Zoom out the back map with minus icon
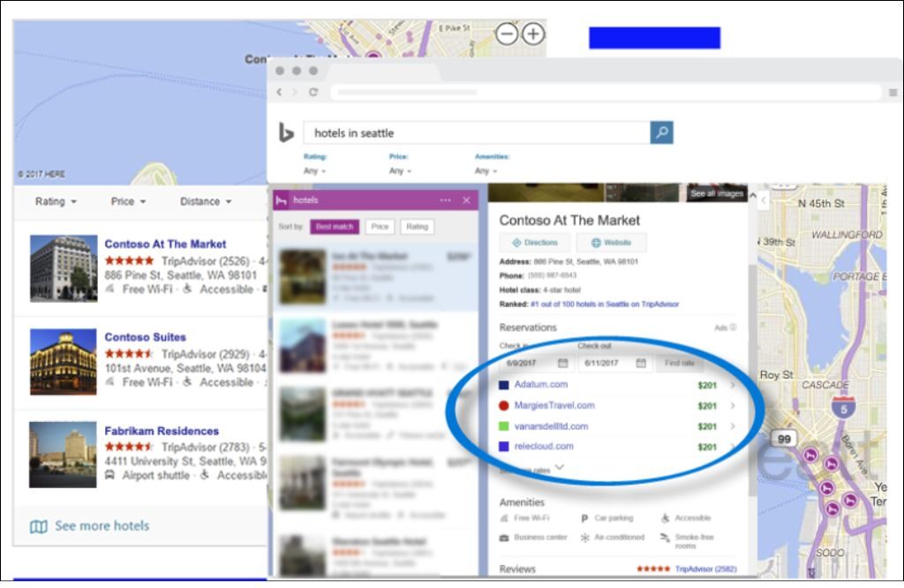Screen dimensions: 904x588 [x=507, y=34]
